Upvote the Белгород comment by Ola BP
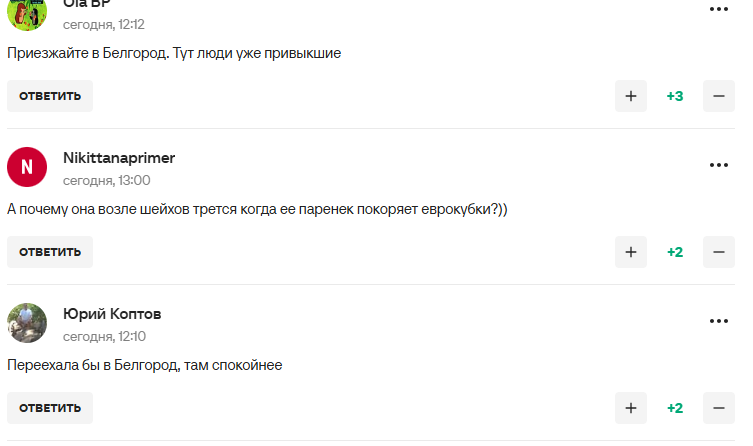Image resolution: width=753 pixels, height=446 pixels. coord(630,96)
